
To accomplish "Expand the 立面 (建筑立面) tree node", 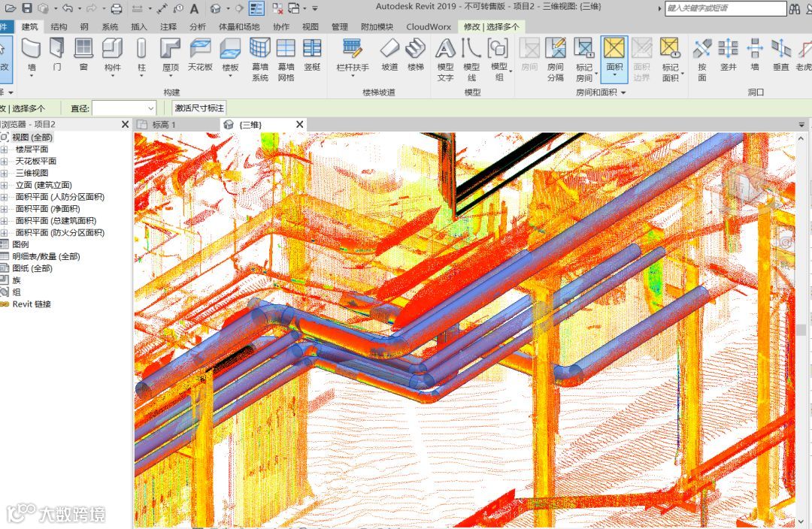I will [5, 185].
